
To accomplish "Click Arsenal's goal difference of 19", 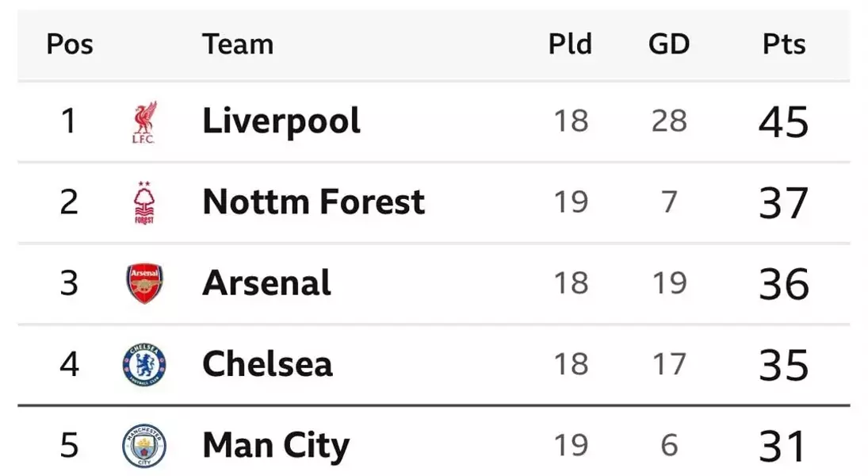I will (668, 283).
